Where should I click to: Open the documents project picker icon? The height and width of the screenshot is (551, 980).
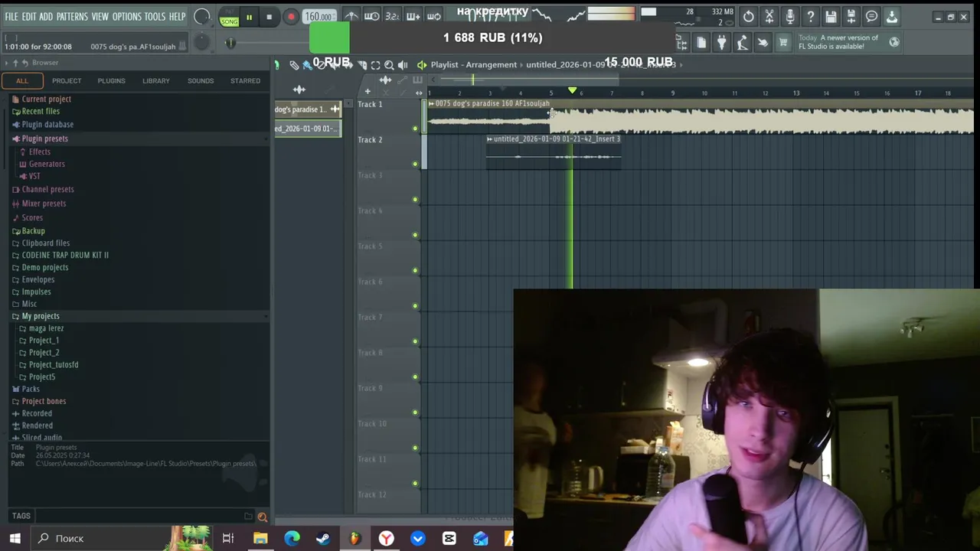click(x=701, y=43)
